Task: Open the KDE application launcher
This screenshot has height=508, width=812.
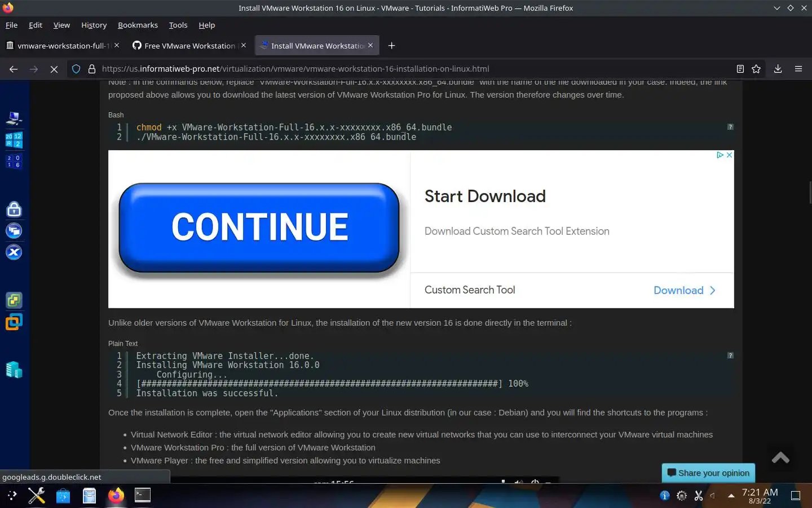Action: (12, 496)
